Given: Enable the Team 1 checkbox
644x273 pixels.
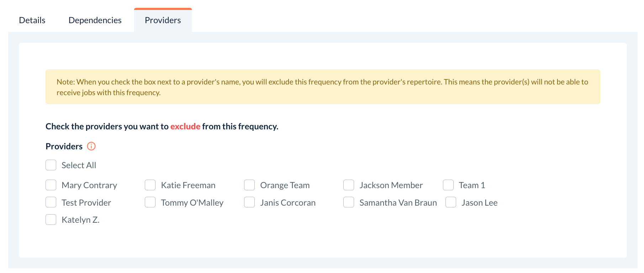Looking at the screenshot, I should [x=448, y=185].
